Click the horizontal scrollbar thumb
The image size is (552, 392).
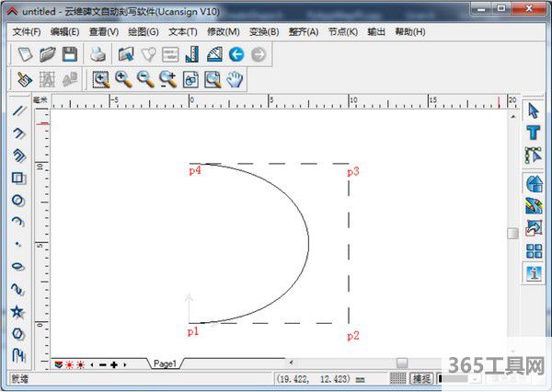401,363
